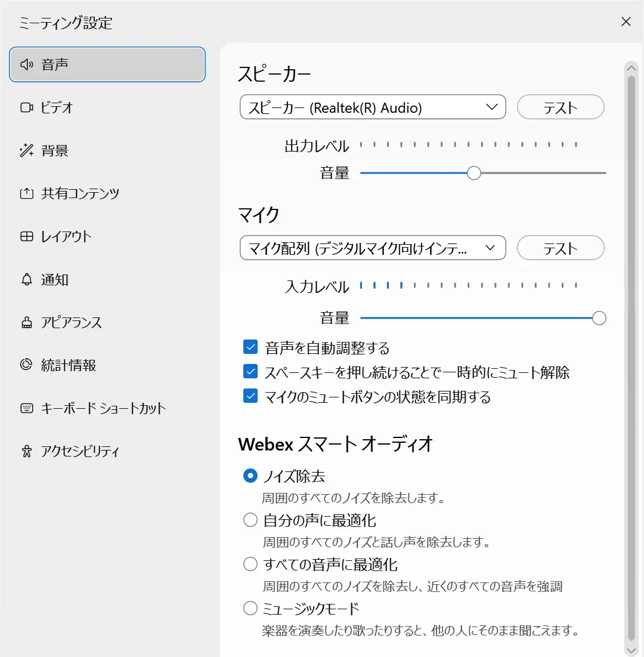
Task: Click the keyboard icon for キーボード ショートカット
Action: point(26,409)
